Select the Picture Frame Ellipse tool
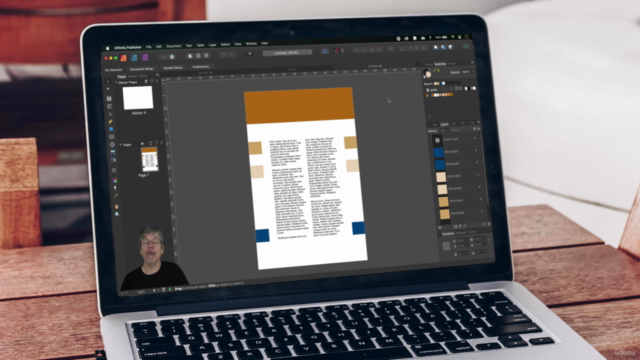The height and width of the screenshot is (360, 640). click(112, 144)
